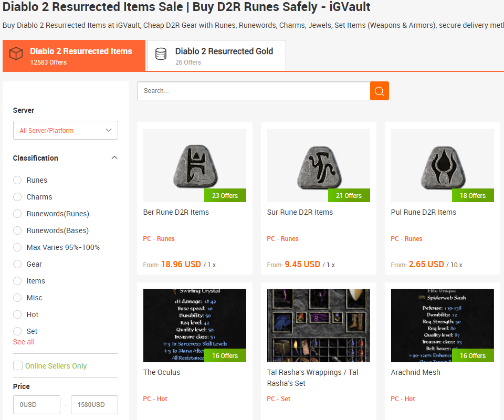Image resolution: width=504 pixels, height=420 pixels.
Task: Open Tal Rasha's Wrappings listing title
Action: [x=312, y=377]
